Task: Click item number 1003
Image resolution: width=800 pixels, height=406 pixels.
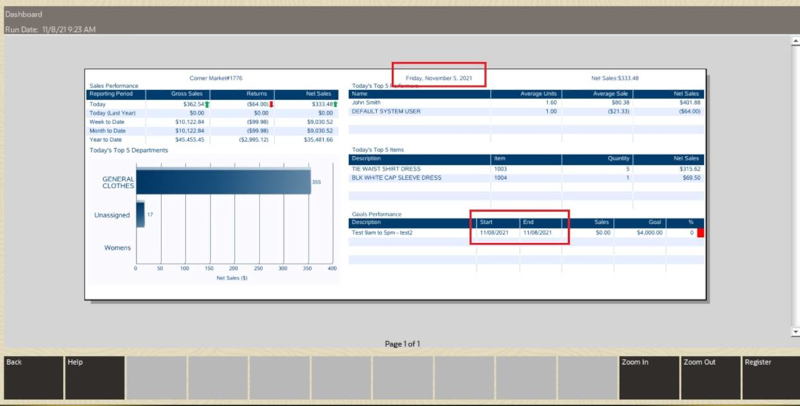Action: coord(501,169)
